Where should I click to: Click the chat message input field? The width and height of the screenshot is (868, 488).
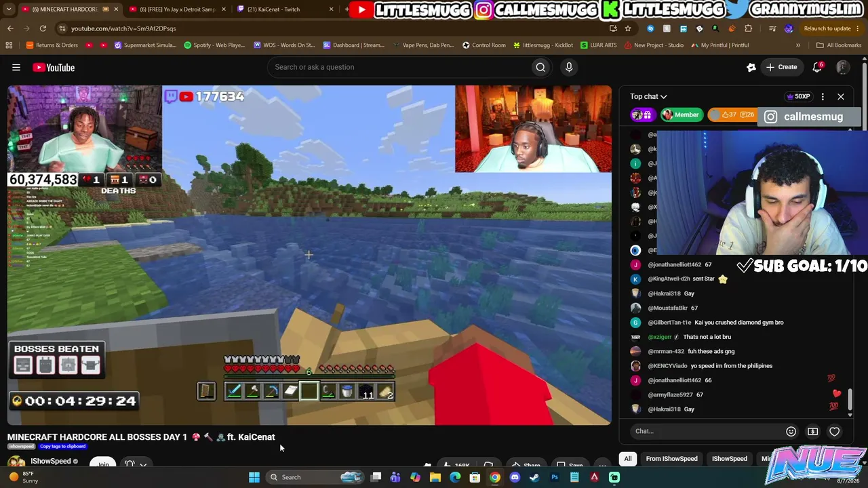(x=707, y=431)
